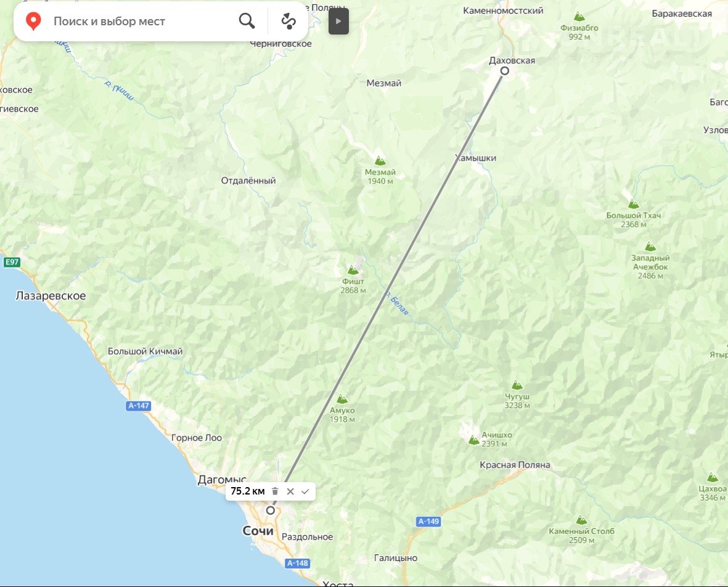The image size is (728, 587).
Task: Click the Лазаревское place label
Action: (x=51, y=296)
